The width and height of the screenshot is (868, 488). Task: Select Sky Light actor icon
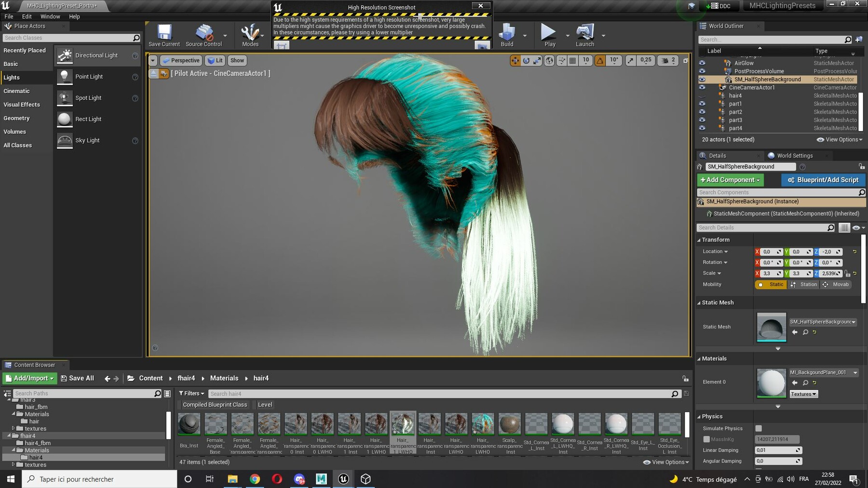[x=65, y=141]
